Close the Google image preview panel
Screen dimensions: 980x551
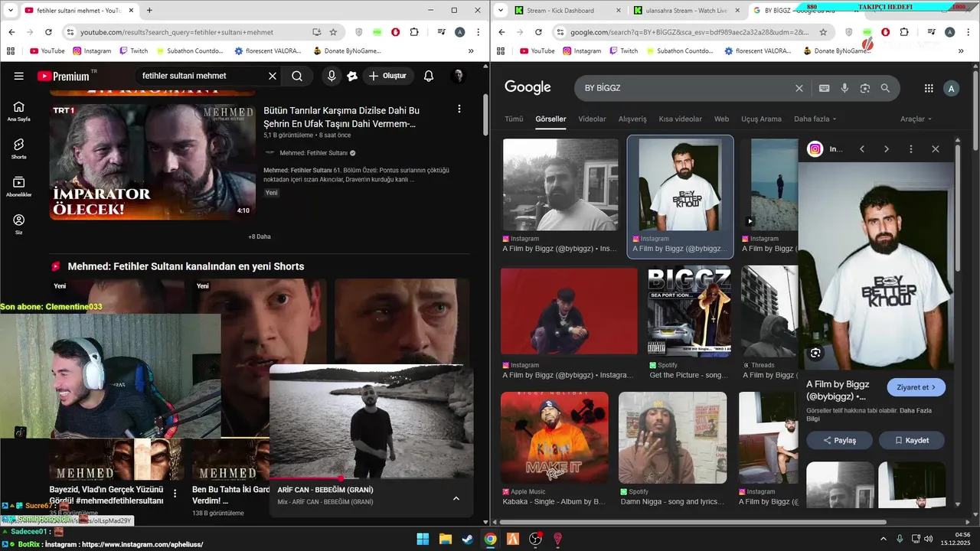click(x=936, y=149)
